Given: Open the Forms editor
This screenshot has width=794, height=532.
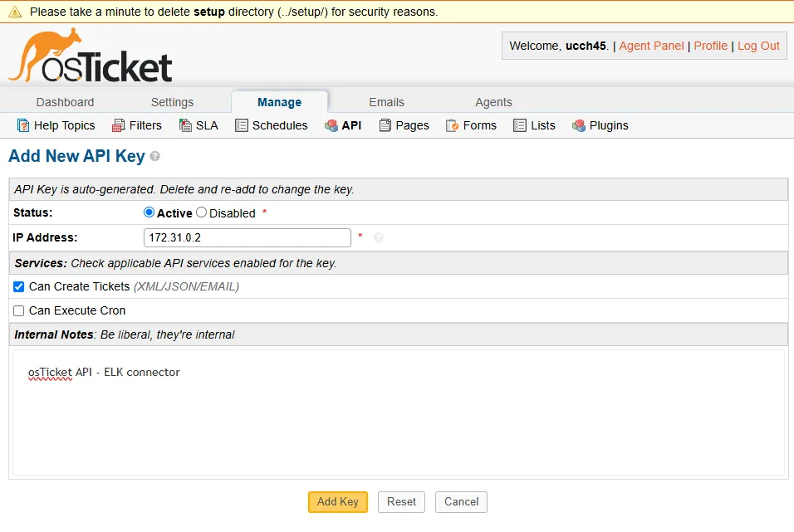Looking at the screenshot, I should point(471,125).
